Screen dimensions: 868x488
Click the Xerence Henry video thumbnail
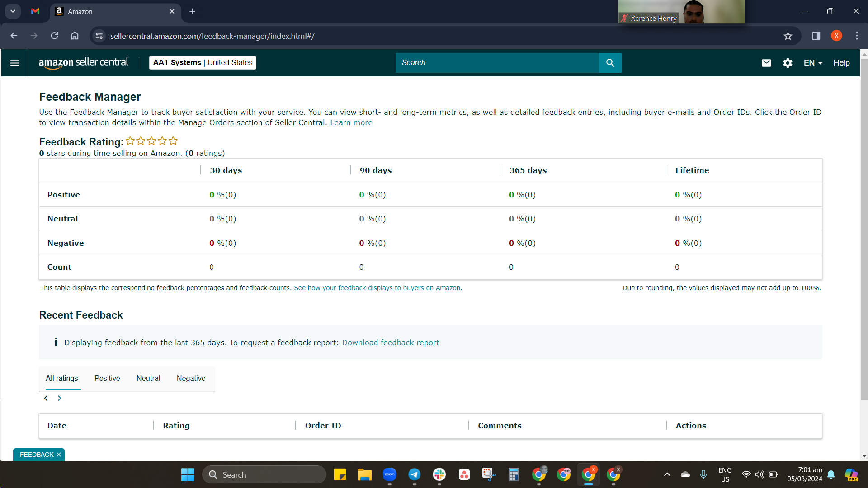point(681,12)
